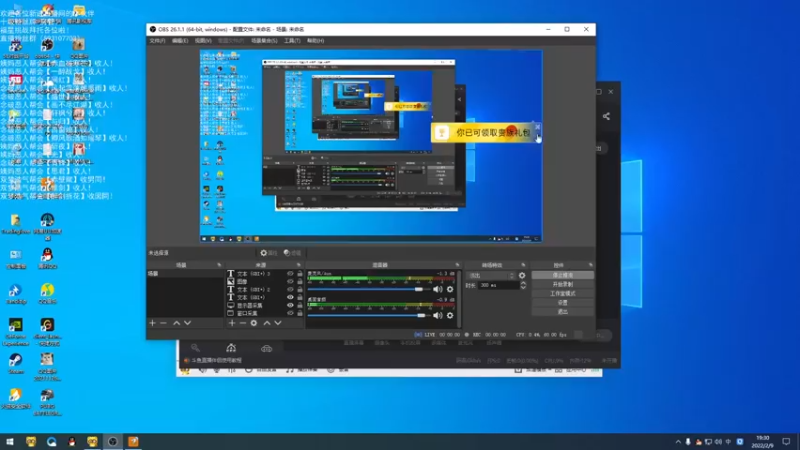
Task: Move source up in Sources panel
Action: [x=266, y=323]
